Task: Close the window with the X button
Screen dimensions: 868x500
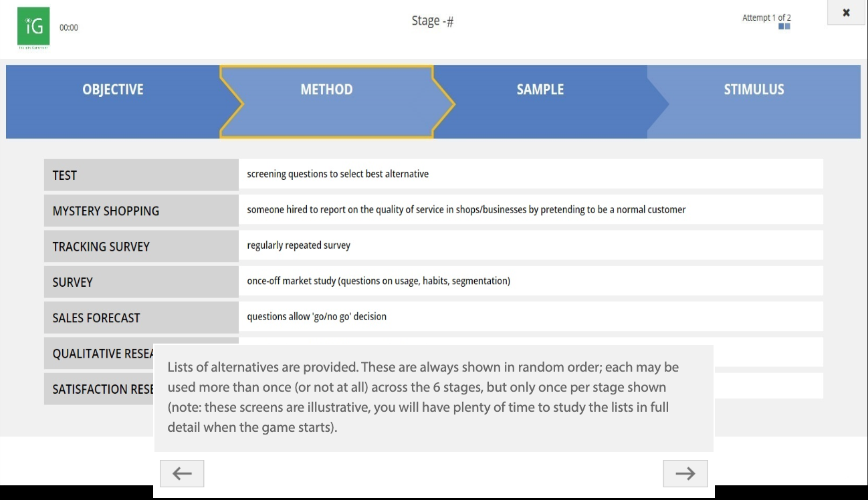Action: click(846, 13)
